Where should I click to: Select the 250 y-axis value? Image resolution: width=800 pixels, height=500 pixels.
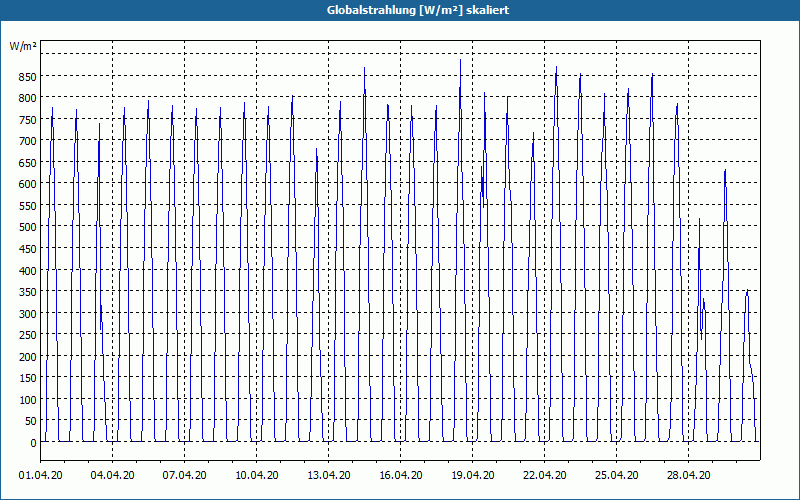(x=28, y=335)
